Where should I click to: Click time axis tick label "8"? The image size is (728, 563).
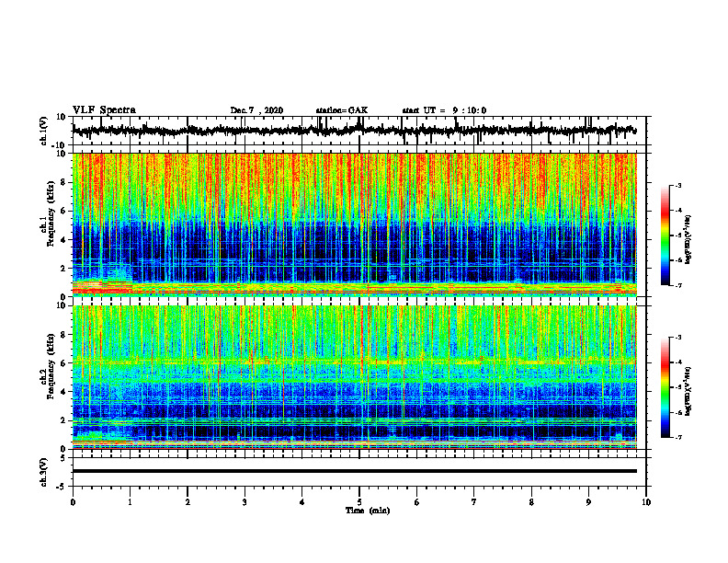531,502
